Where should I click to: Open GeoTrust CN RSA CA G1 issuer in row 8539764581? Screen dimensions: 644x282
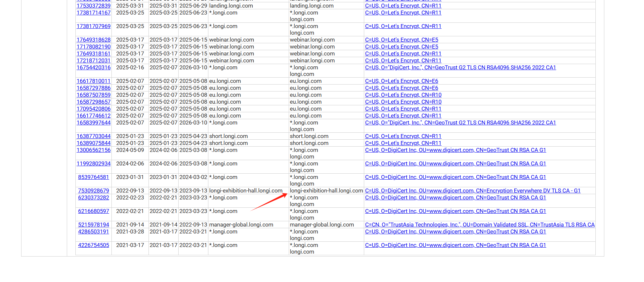tap(455, 177)
